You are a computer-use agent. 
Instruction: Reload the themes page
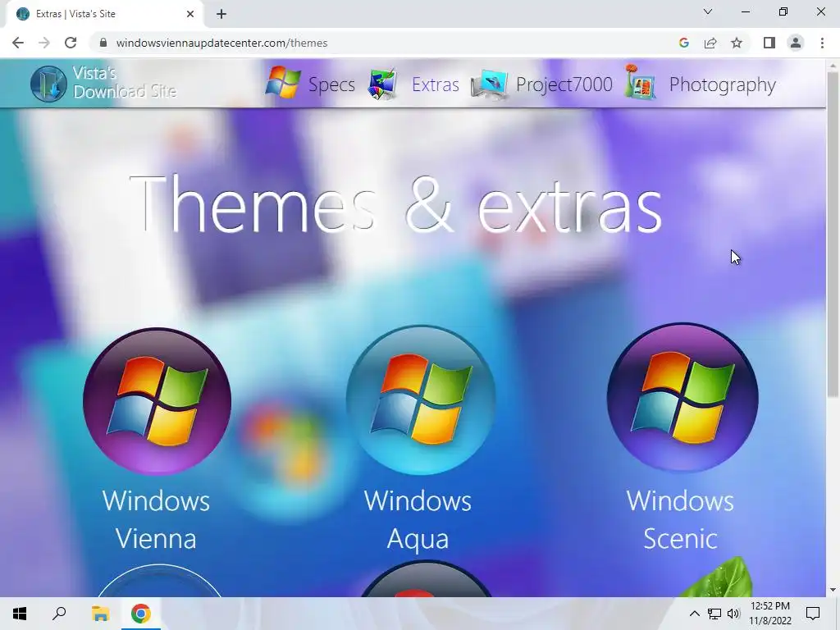coord(71,43)
